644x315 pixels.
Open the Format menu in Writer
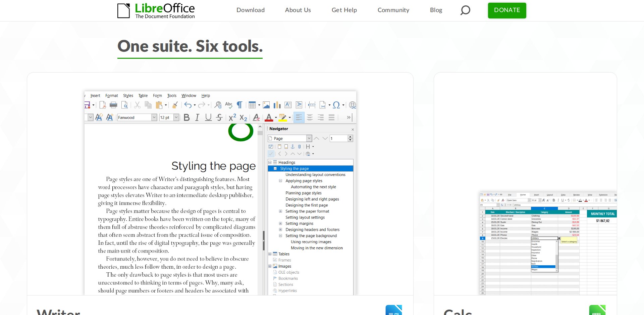[112, 96]
